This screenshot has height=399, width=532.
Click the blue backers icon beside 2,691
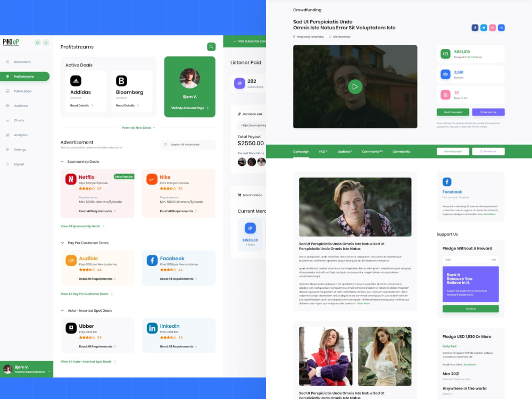coord(445,74)
